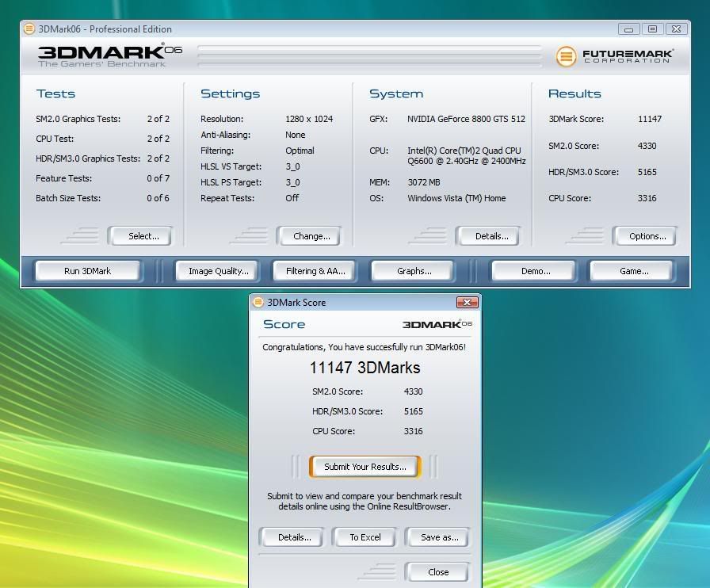Screen dimensions: 710x588
Task: Click the Score heading in the dialog
Action: pos(284,324)
